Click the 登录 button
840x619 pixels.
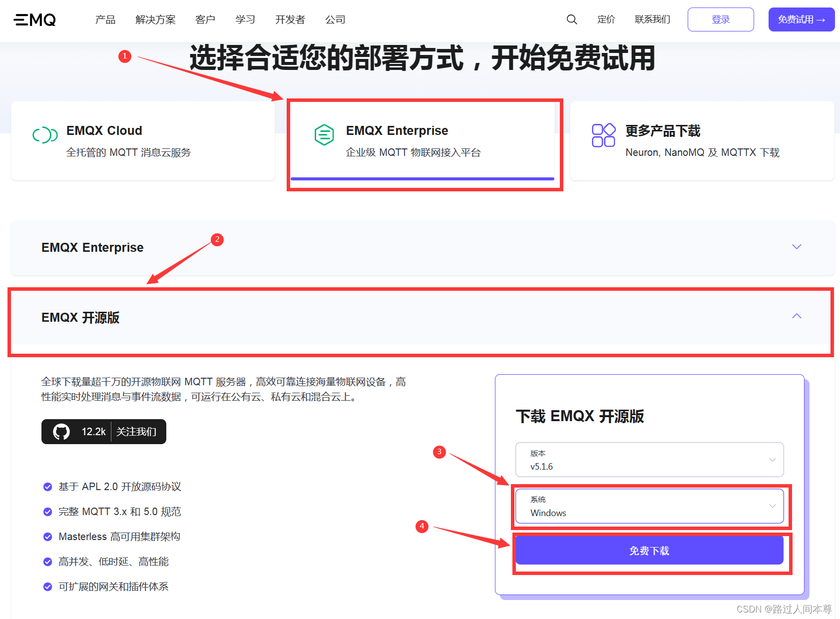[721, 19]
